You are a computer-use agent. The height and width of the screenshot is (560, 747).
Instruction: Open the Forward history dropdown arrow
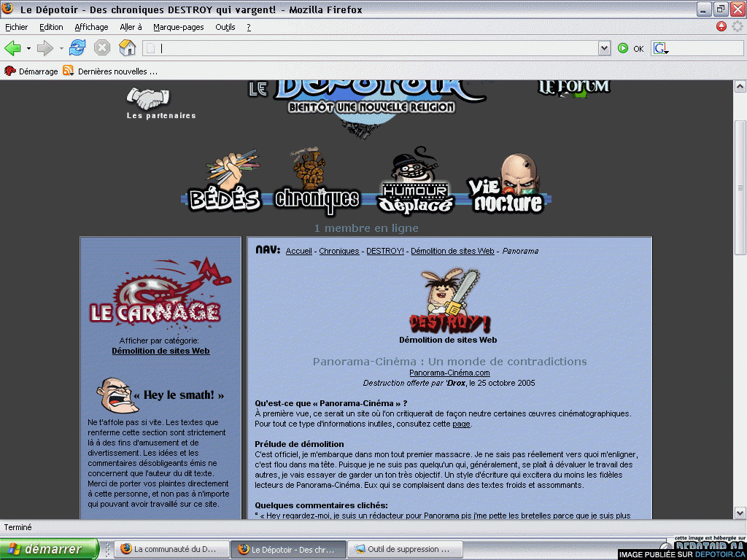pos(61,48)
